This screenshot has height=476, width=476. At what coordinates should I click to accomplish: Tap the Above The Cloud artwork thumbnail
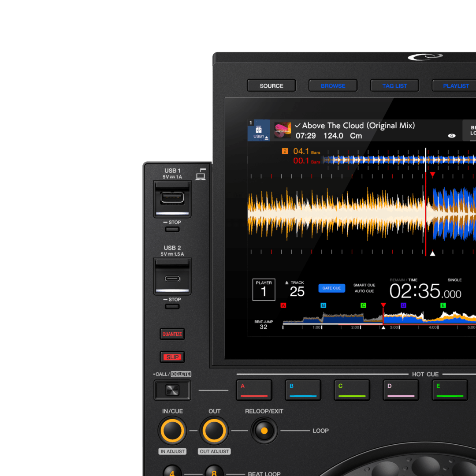coord(283,130)
